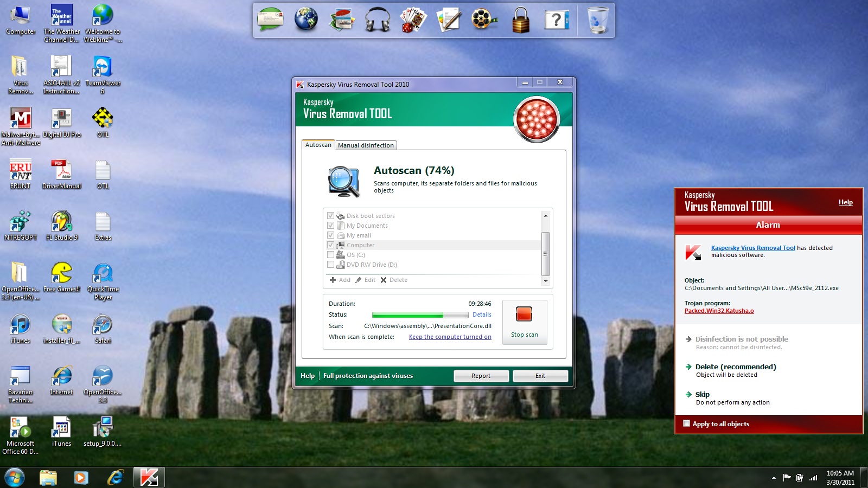Open Windows Explorer from the taskbar
868x488 pixels.
point(48,478)
